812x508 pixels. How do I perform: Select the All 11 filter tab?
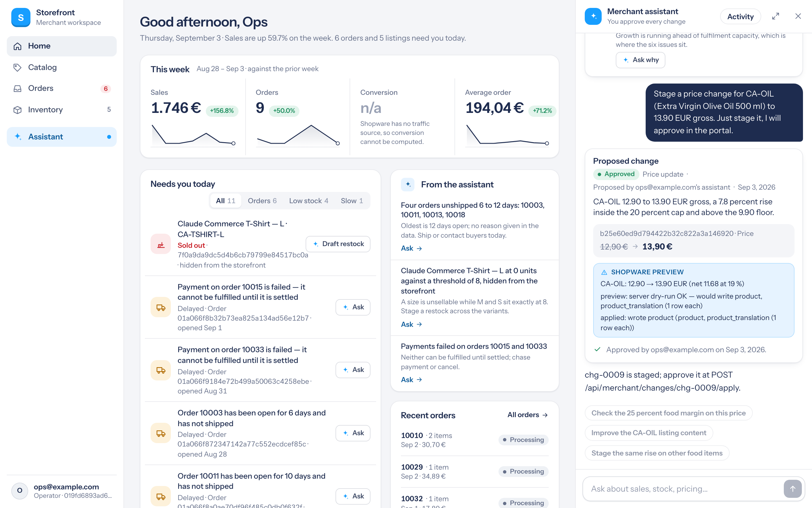point(226,201)
